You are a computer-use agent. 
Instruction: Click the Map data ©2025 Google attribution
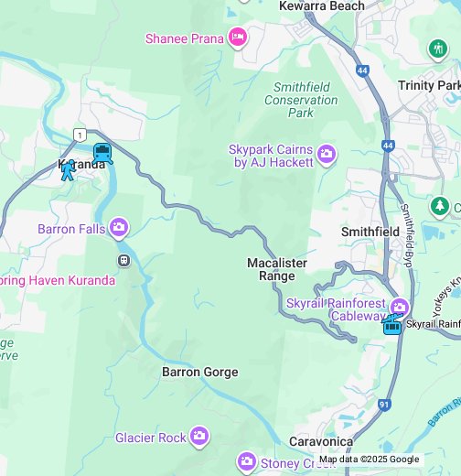pyautogui.click(x=370, y=459)
